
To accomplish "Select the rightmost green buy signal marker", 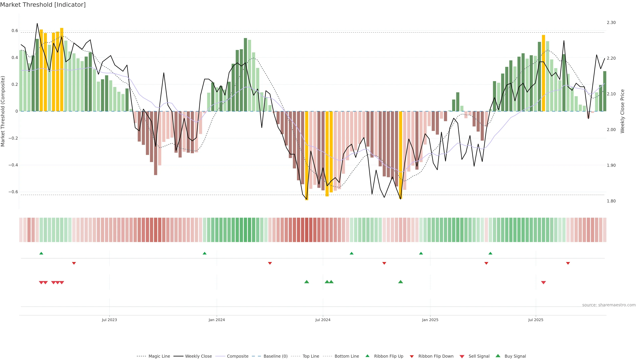I will pyautogui.click(x=400, y=282).
